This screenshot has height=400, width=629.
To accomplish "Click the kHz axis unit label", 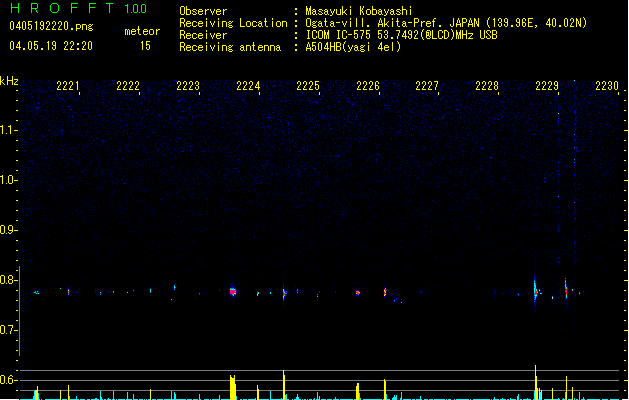I will (x=9, y=81).
